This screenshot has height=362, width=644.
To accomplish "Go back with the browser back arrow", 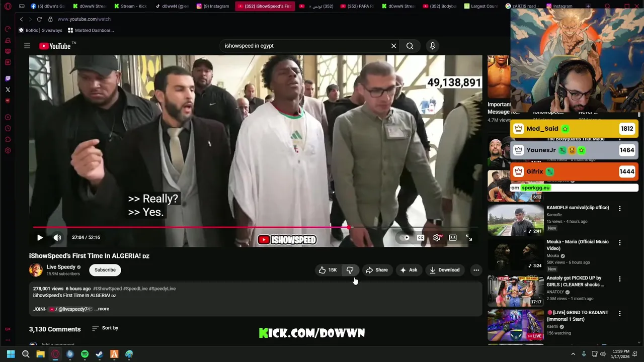I will click(x=21, y=19).
